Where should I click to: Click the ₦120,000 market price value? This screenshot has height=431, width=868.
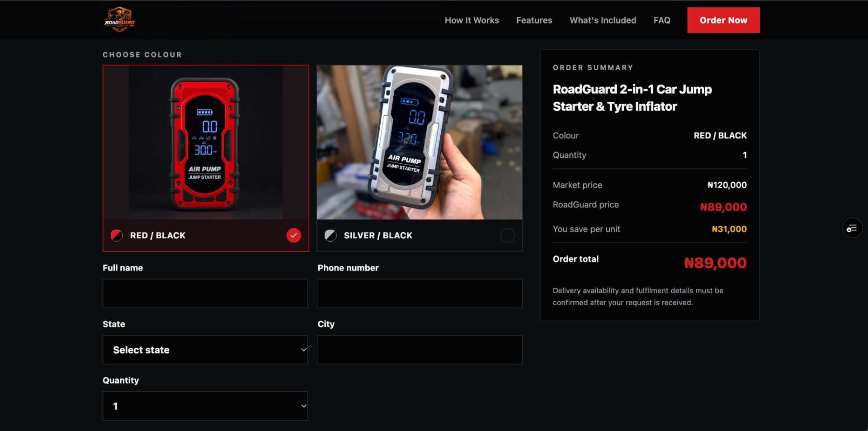727,185
